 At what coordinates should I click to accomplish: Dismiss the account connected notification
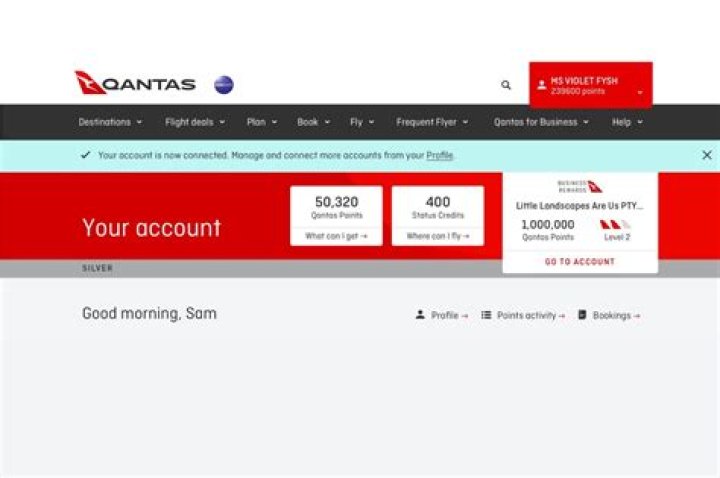click(x=707, y=155)
